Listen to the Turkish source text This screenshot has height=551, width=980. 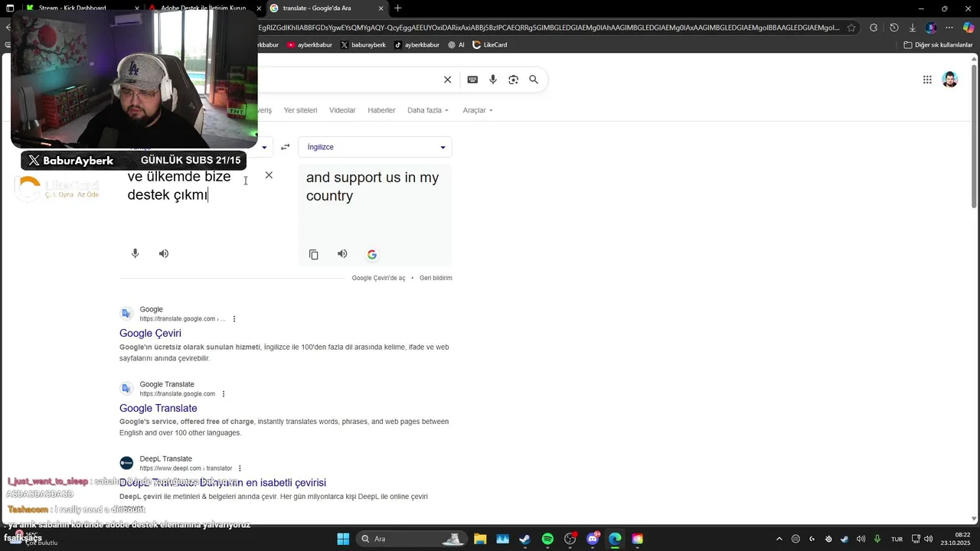[x=164, y=253]
